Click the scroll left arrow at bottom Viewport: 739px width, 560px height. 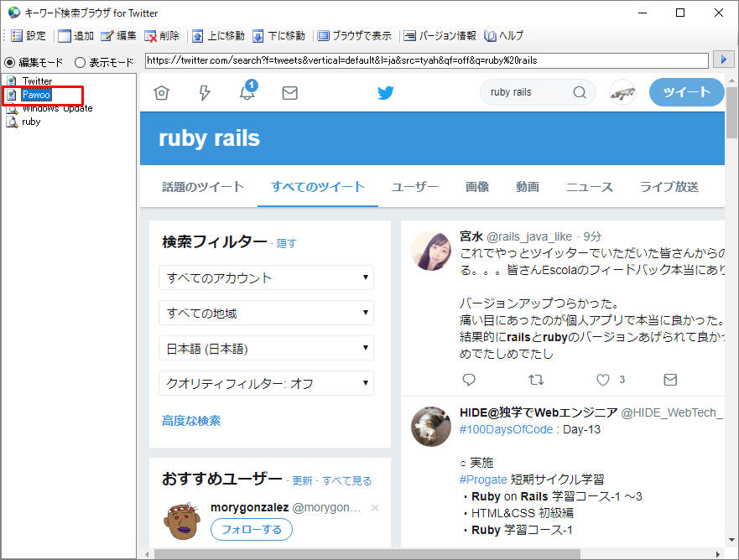coord(147,554)
